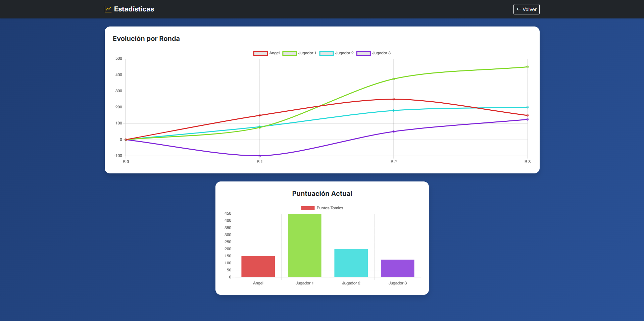Click Jugador 3 data point at R 2
Image resolution: width=644 pixels, height=321 pixels.
point(394,131)
